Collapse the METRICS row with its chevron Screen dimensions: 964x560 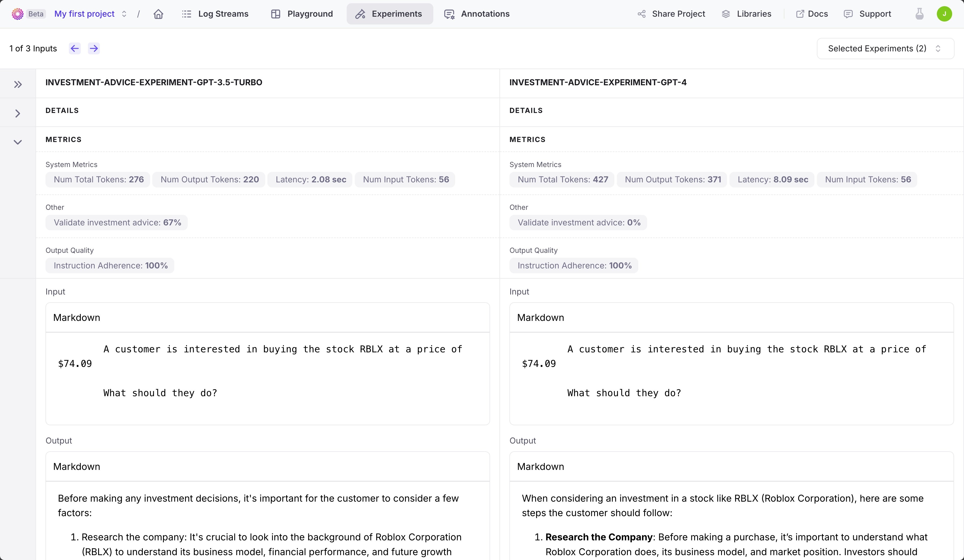[x=17, y=142]
